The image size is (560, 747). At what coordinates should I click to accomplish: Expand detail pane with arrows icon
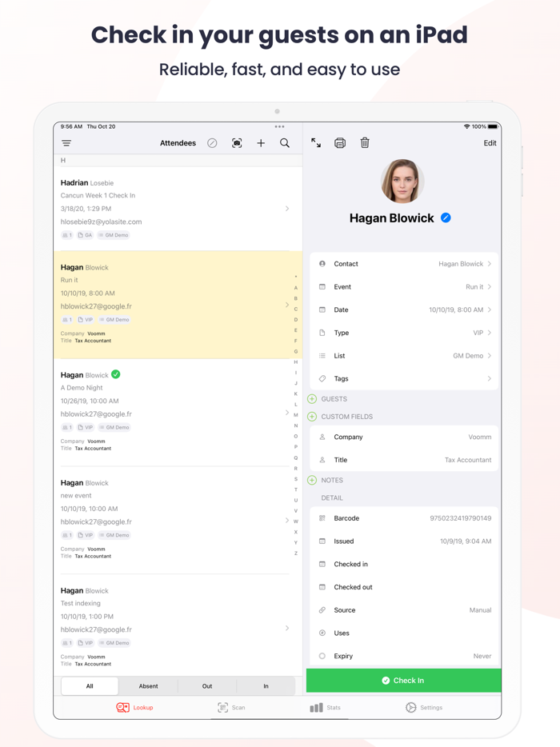[316, 142]
